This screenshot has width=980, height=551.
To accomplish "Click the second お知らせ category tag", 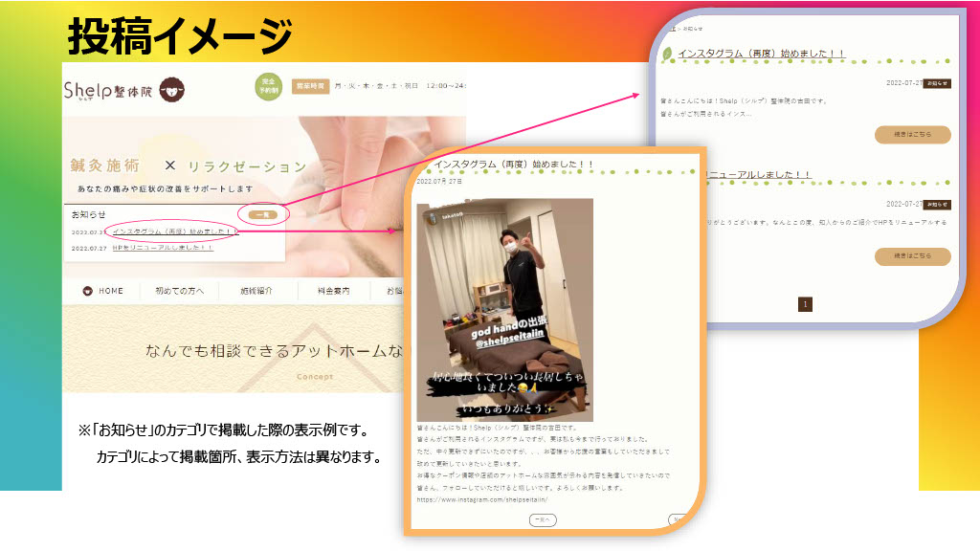I will (x=936, y=205).
